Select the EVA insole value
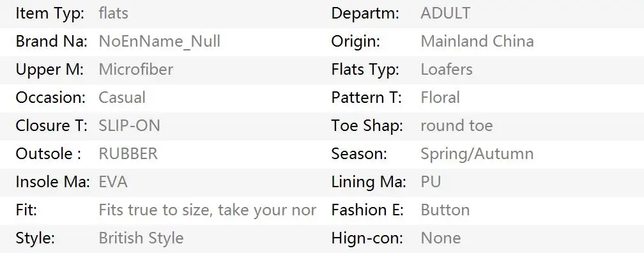 [113, 182]
